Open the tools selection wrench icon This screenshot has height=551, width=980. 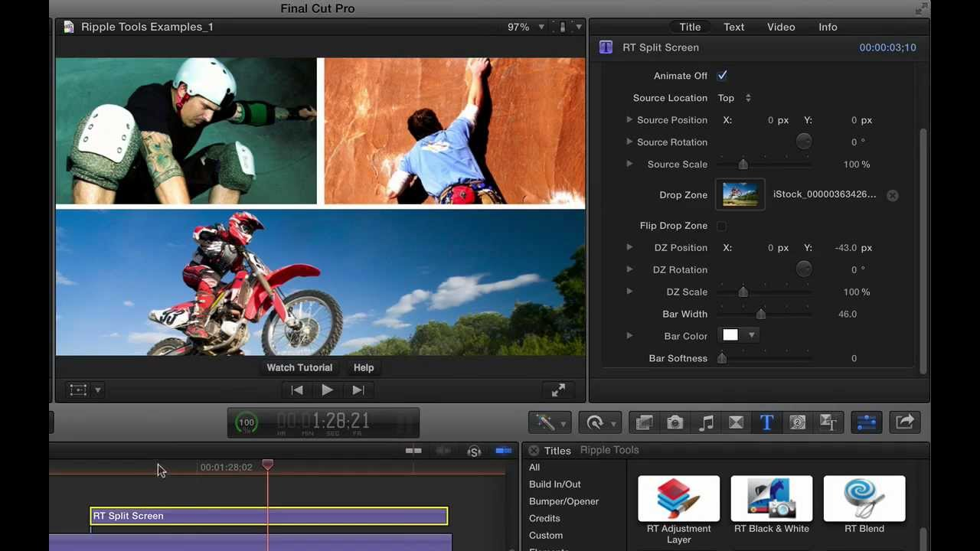[548, 422]
